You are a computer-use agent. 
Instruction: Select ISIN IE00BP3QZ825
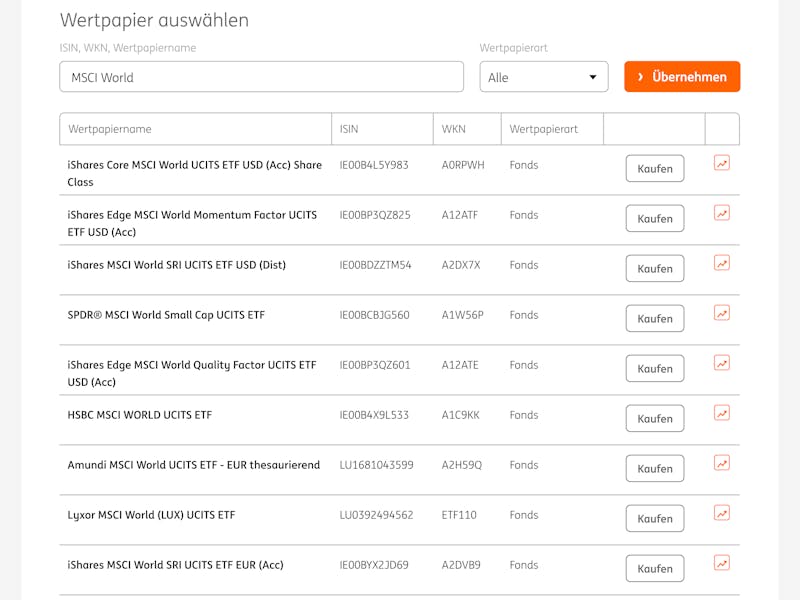point(375,215)
